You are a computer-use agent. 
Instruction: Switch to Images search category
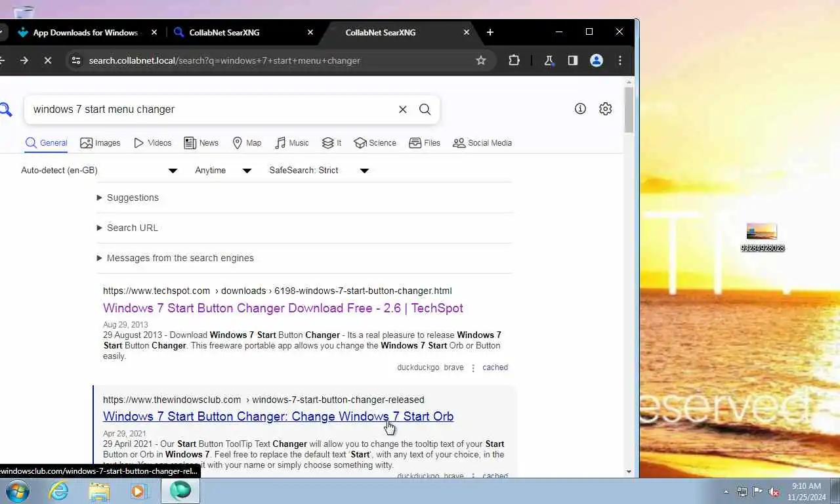(100, 143)
